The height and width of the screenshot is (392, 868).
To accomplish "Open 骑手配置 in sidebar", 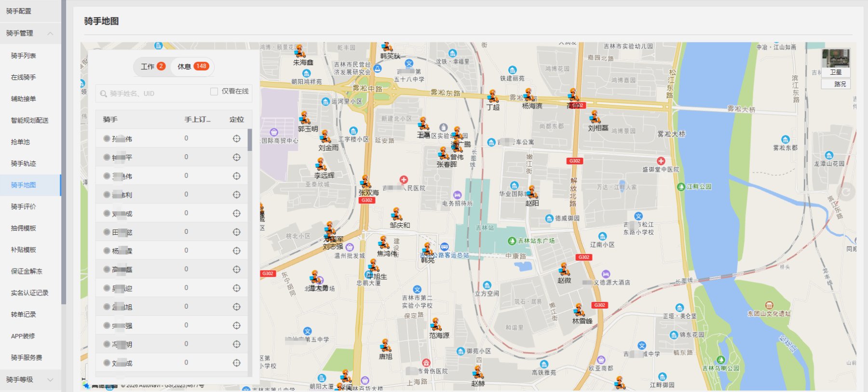I will click(30, 11).
